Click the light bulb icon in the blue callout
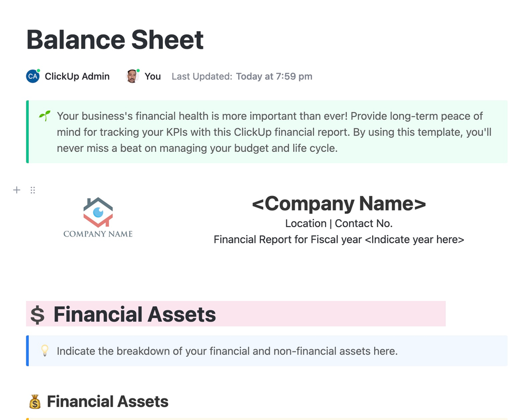Viewport: 527px width, 420px height. (45, 350)
